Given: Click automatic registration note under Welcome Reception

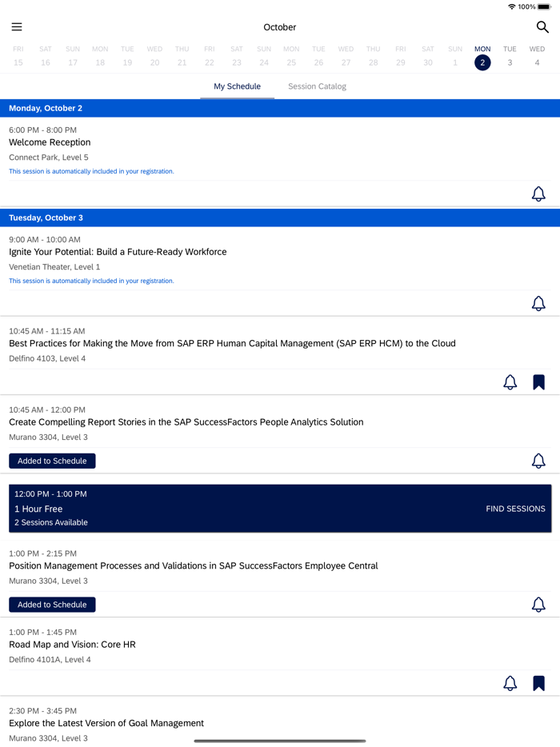Looking at the screenshot, I should tap(91, 171).
